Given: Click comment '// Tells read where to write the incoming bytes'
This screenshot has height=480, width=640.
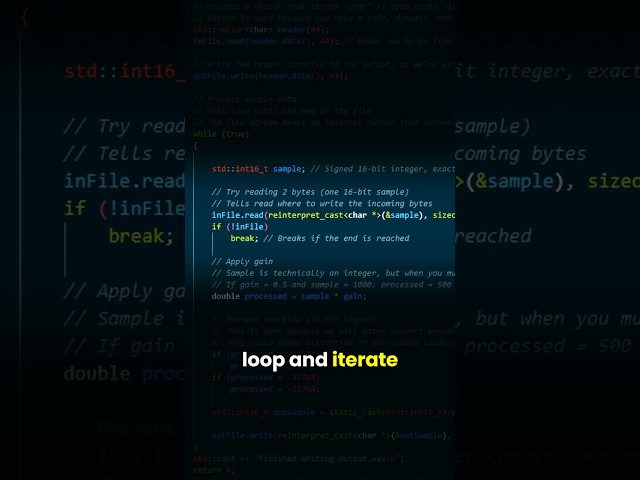Looking at the screenshot, I should pyautogui.click(x=322, y=203).
